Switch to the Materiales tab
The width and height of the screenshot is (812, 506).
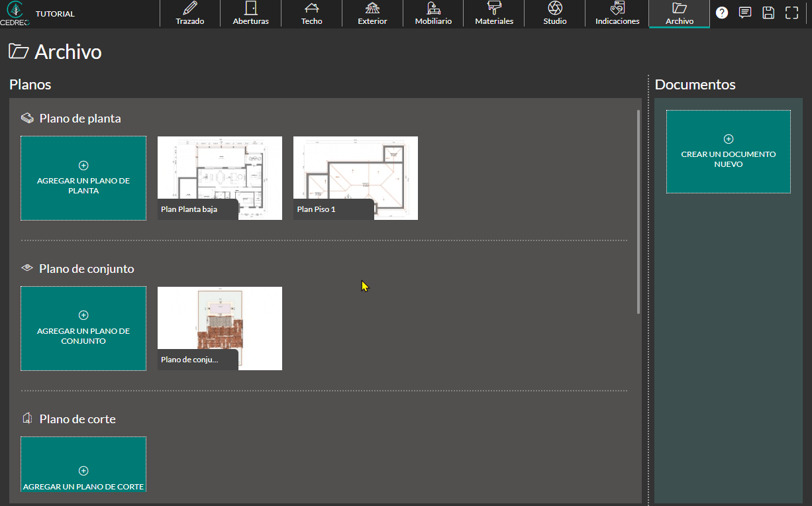click(494, 14)
